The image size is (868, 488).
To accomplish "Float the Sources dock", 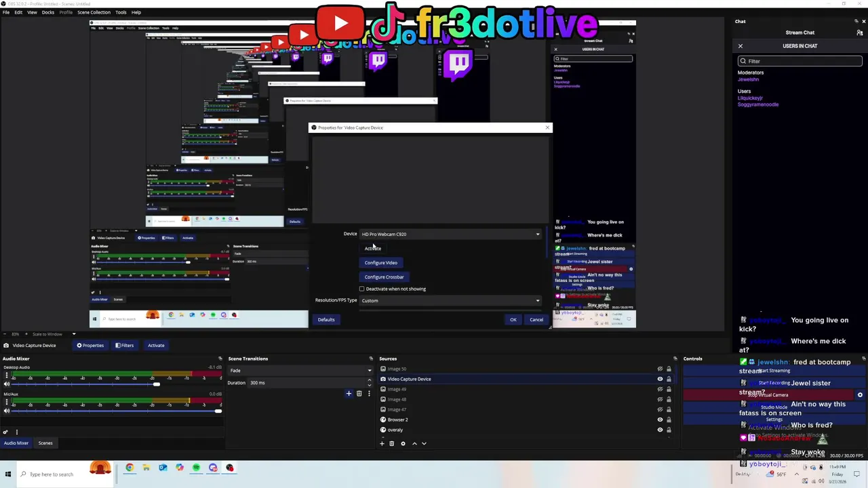I will (x=675, y=359).
